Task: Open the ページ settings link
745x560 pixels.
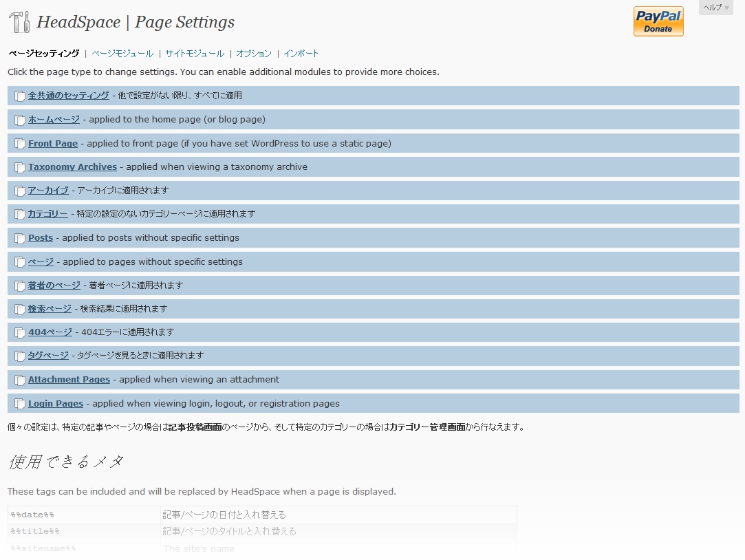Action: click(41, 261)
